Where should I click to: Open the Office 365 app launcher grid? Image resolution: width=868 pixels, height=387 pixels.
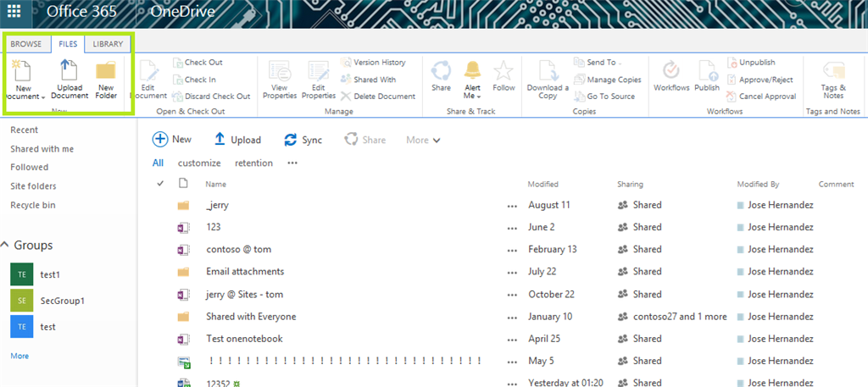15,11
